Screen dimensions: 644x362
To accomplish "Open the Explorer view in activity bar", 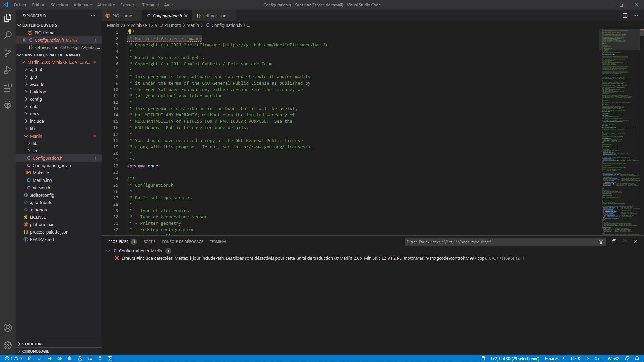I will [x=8, y=18].
